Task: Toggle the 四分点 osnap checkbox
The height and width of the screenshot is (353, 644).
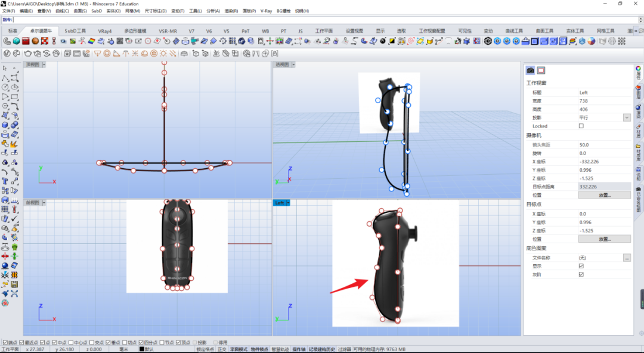Action: point(141,342)
